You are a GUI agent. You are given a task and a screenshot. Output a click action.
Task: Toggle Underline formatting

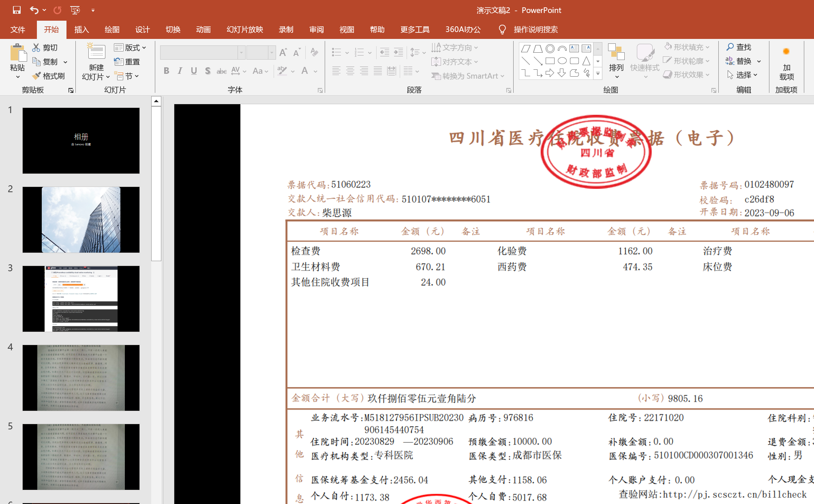[194, 71]
